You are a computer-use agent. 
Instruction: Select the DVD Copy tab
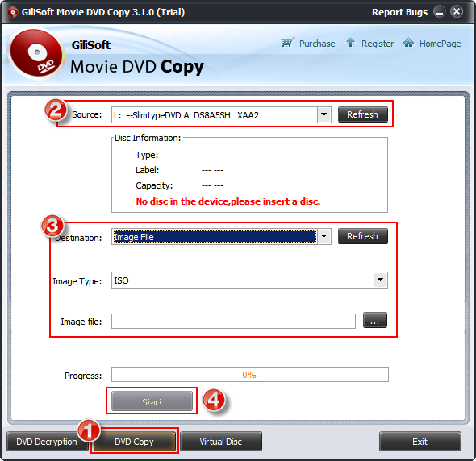134,442
